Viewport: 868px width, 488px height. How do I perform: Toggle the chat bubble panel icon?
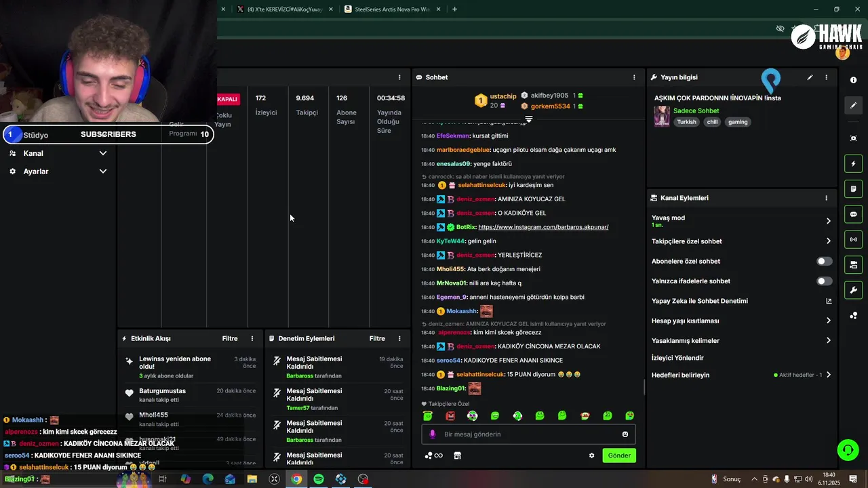(x=853, y=214)
